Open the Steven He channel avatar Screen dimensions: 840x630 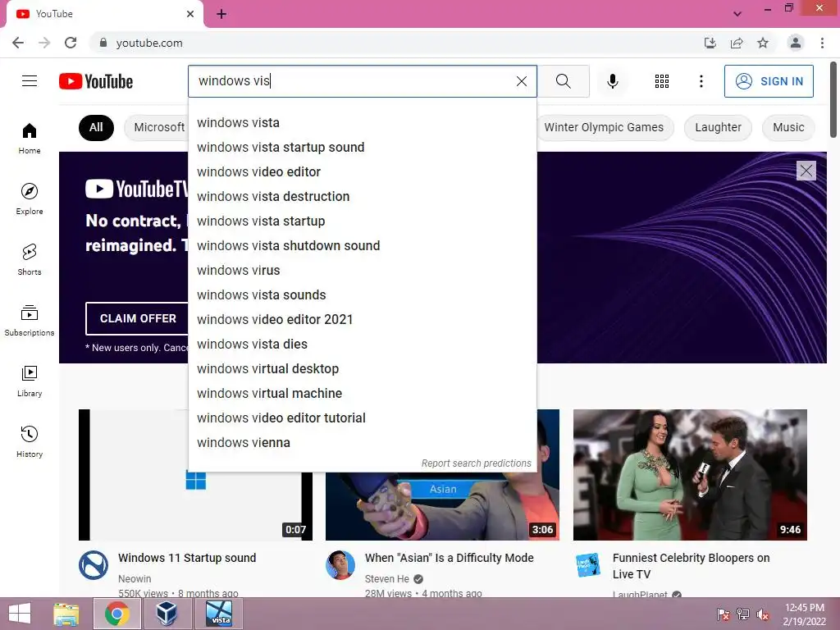[x=340, y=564]
